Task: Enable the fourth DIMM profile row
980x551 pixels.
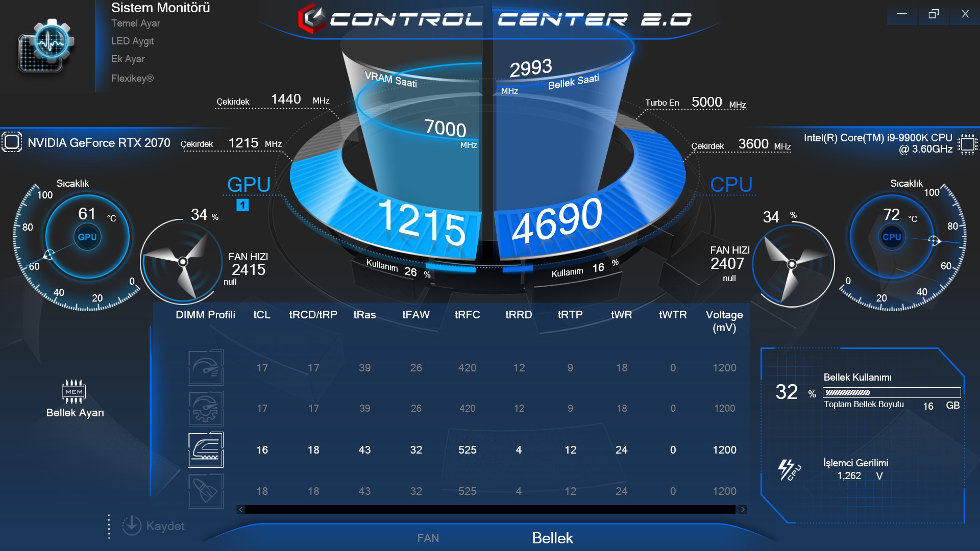Action: pyautogui.click(x=205, y=490)
